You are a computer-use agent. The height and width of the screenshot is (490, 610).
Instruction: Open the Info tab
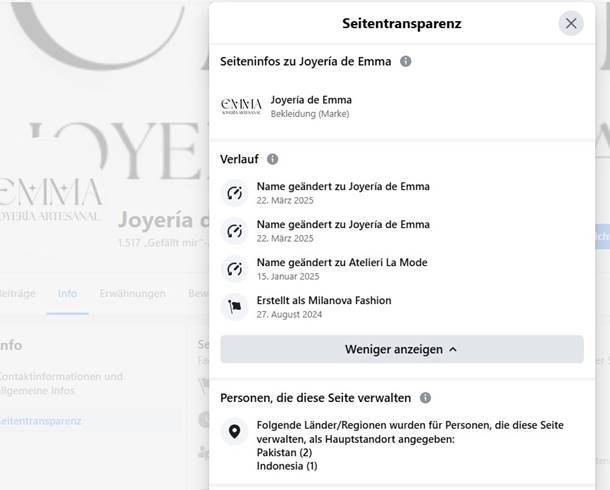click(x=67, y=294)
